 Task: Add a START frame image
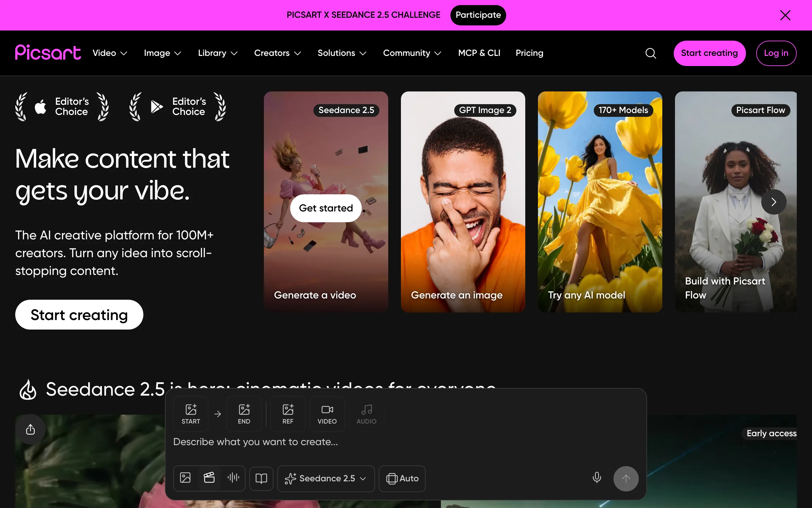click(x=191, y=414)
